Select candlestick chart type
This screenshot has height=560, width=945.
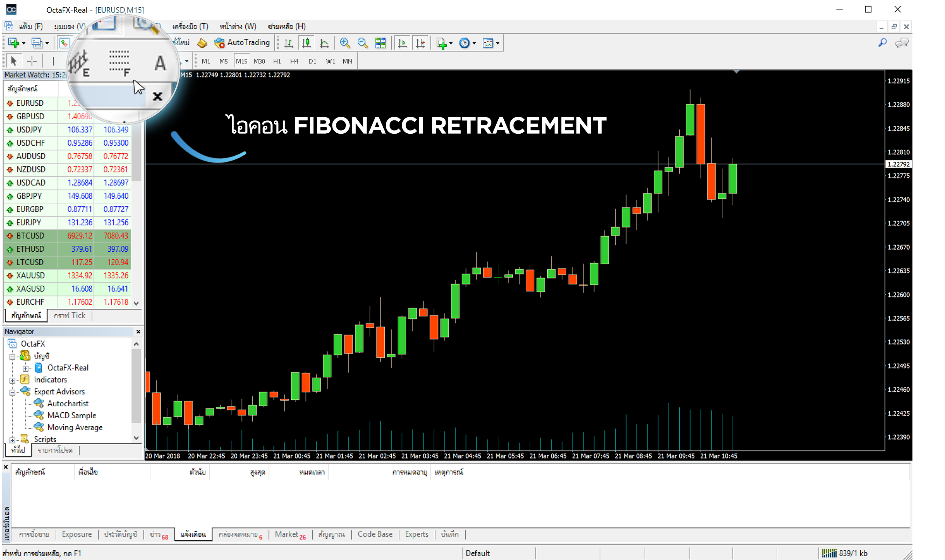(x=306, y=43)
